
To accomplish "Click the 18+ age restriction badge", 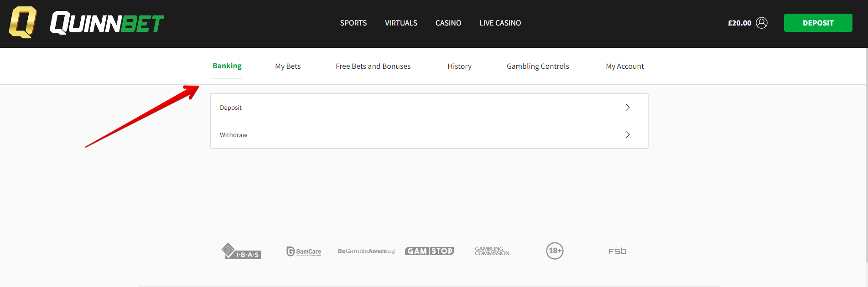I will [x=555, y=251].
